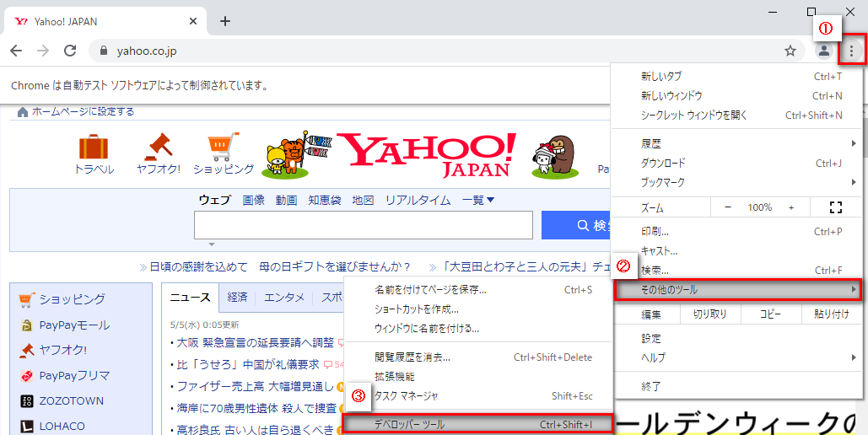Expand the 履歴 submenu
Screen dimensions: 868x435
tap(742, 144)
